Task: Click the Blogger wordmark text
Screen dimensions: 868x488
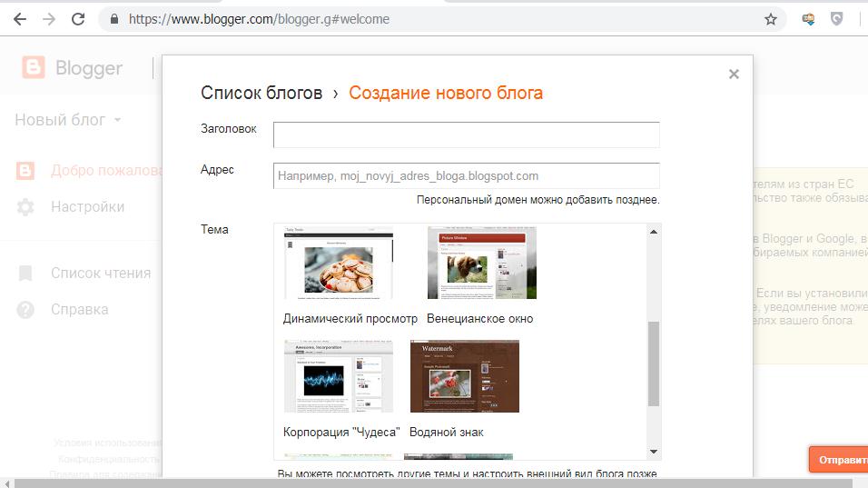Action: click(x=89, y=68)
